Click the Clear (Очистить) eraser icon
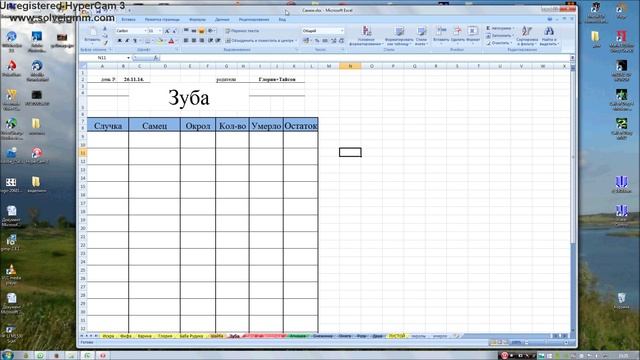 click(x=488, y=43)
